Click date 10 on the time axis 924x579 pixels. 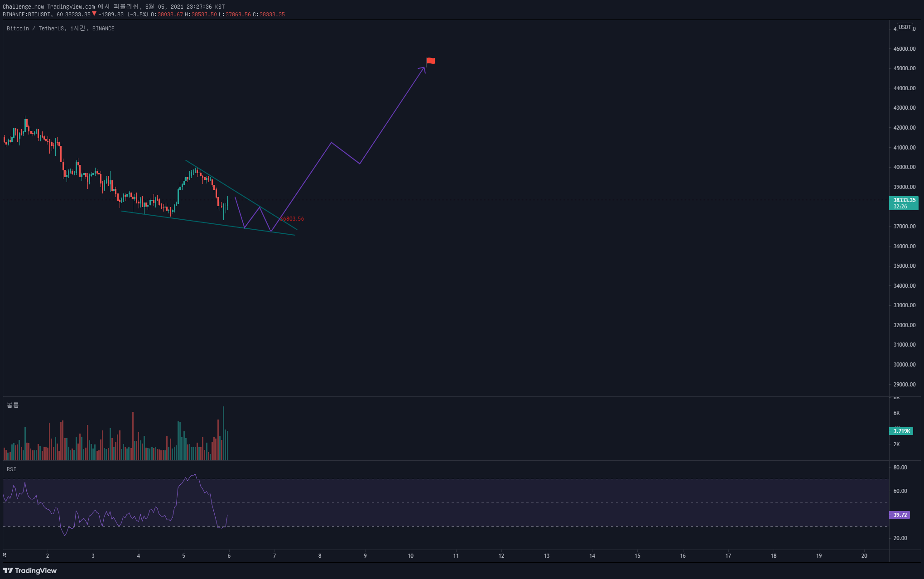[411, 556]
